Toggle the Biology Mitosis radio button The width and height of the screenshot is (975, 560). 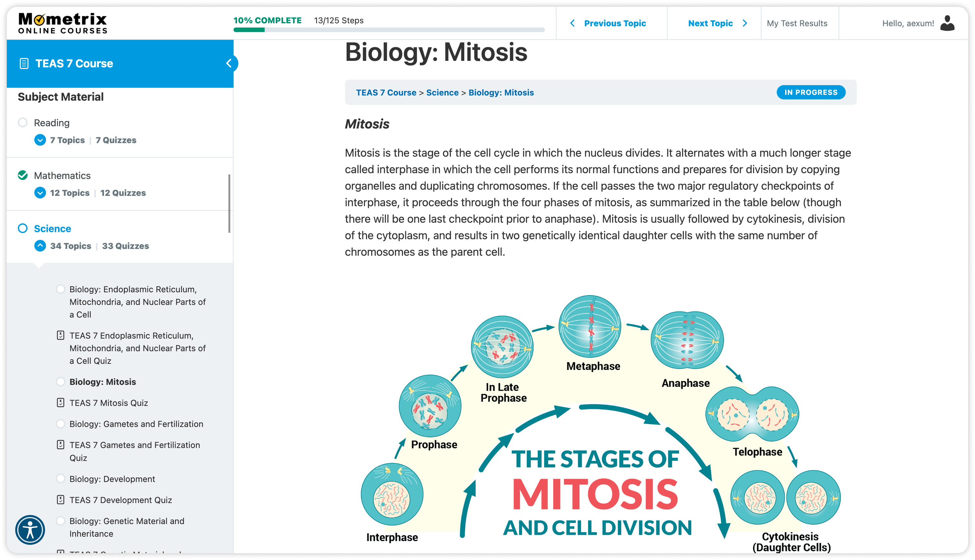tap(60, 381)
